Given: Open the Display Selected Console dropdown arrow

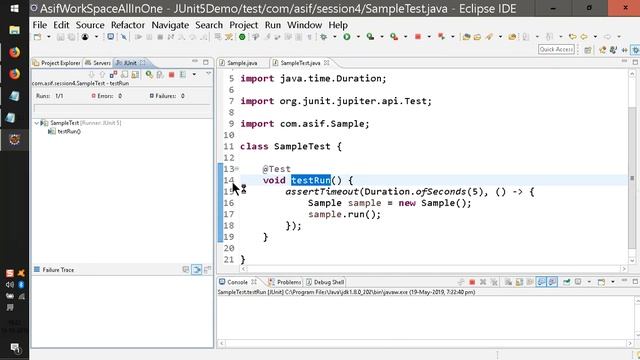Looking at the screenshot, I should [x=589, y=282].
